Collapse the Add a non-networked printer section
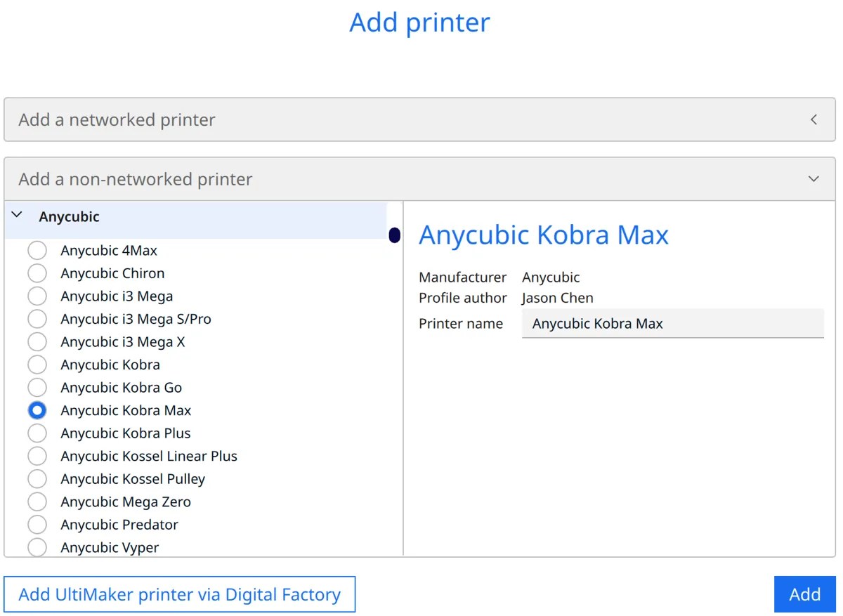Screen dimensions: 843x616 (419, 178)
